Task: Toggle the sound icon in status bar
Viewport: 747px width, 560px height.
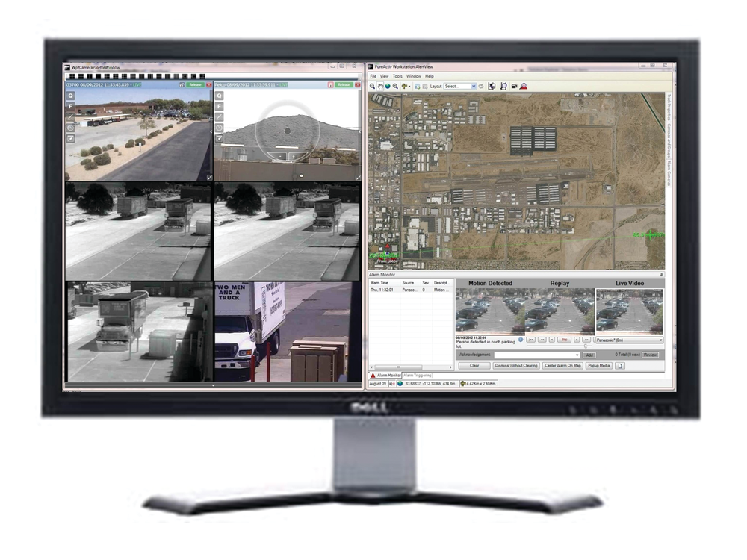Action: click(x=391, y=383)
